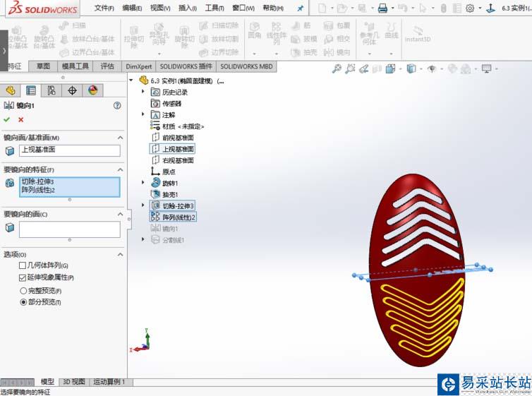Screen dimensions: 532x396
Task: Open the 窗口 menu
Action: tap(243, 8)
